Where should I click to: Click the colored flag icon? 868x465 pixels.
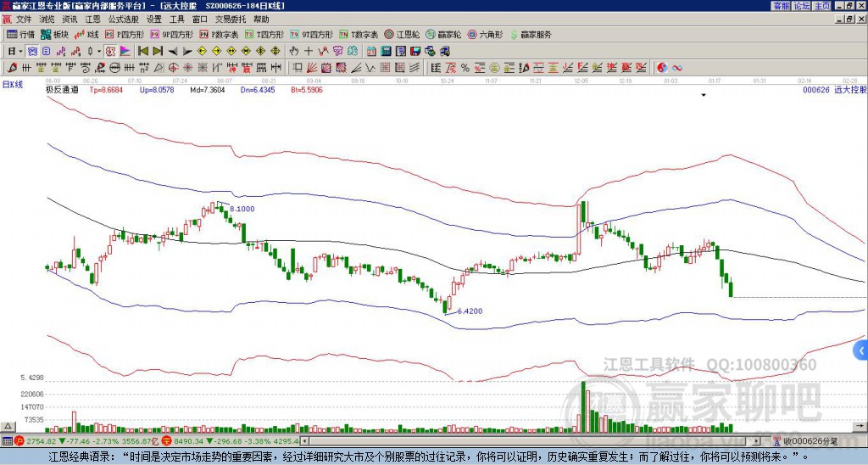click(x=125, y=52)
